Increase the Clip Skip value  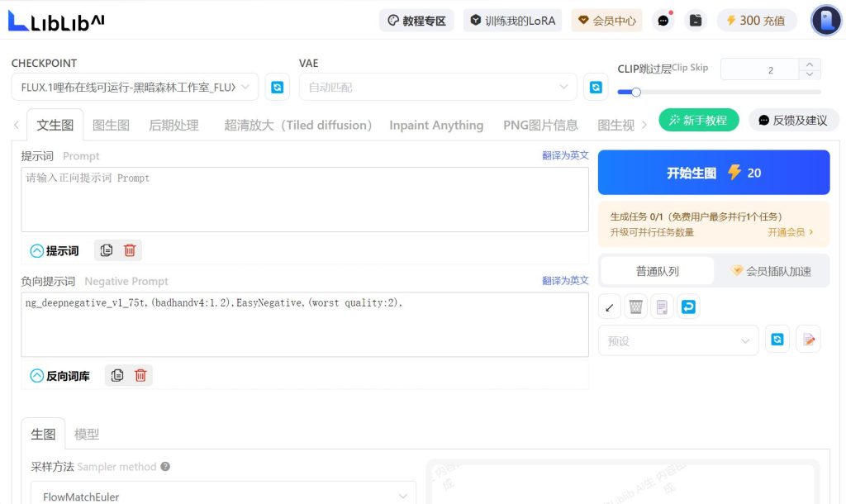click(x=810, y=64)
